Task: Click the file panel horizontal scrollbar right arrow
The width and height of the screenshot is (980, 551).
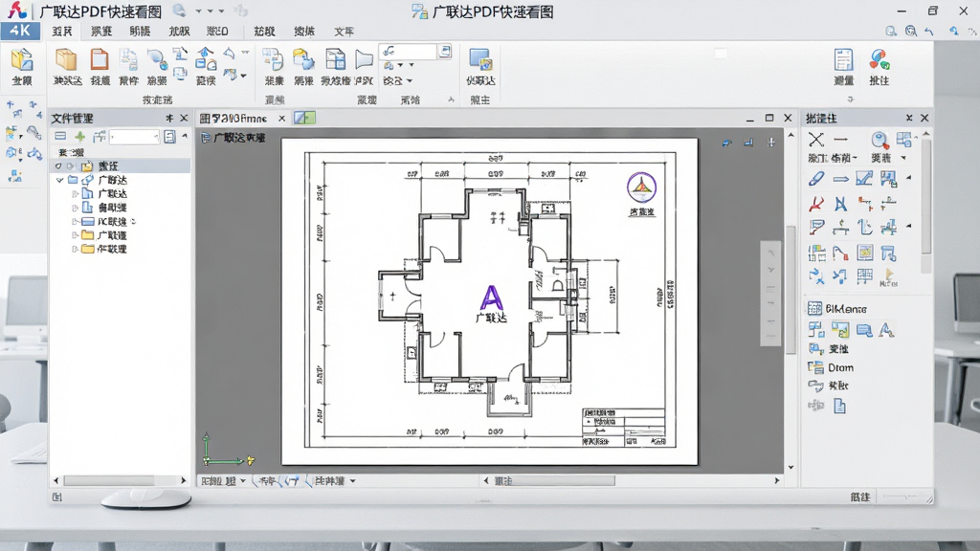Action: [183, 480]
